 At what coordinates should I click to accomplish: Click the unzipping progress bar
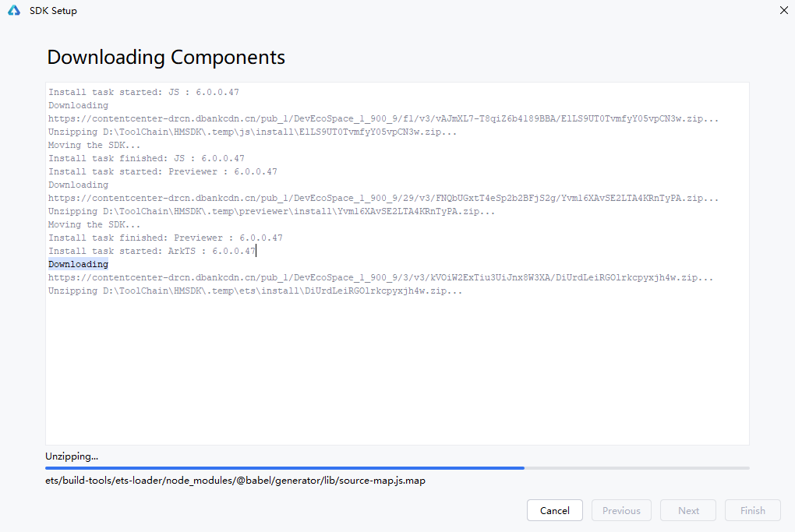tap(397, 468)
